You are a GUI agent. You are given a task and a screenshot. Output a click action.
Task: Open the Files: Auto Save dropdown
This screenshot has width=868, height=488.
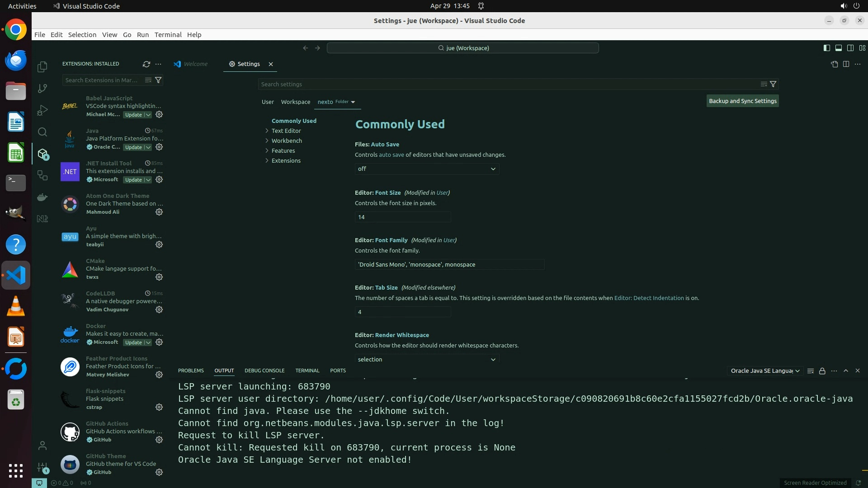(x=427, y=169)
